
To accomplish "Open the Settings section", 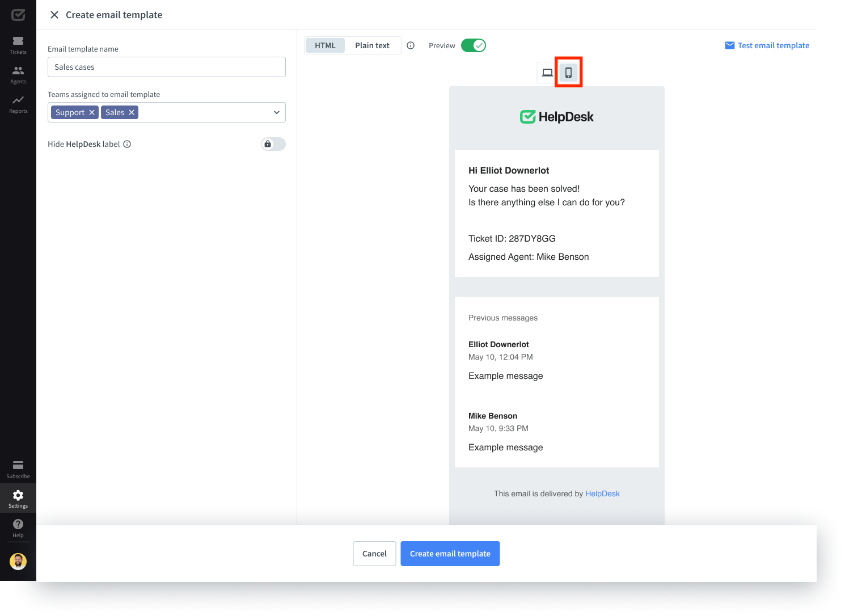I will [18, 497].
